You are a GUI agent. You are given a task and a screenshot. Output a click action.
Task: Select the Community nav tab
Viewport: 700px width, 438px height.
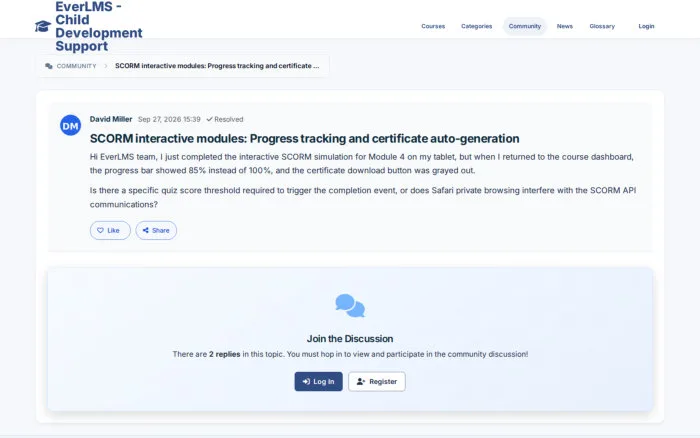[525, 26]
